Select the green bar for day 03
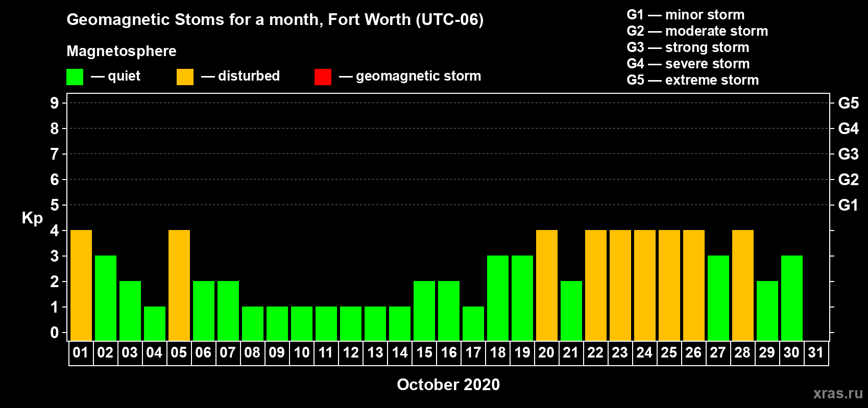The image size is (868, 408). pos(130,311)
